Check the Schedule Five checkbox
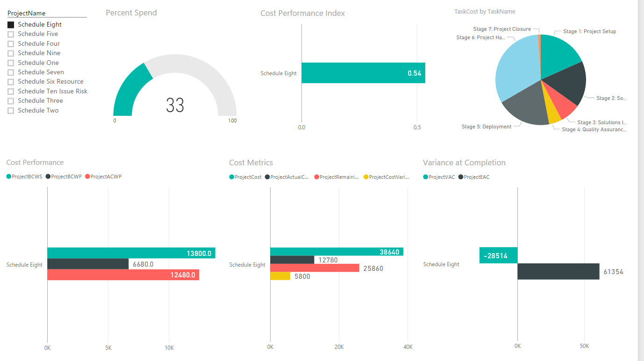Screen dimensions: 644x361 pyautogui.click(x=11, y=34)
